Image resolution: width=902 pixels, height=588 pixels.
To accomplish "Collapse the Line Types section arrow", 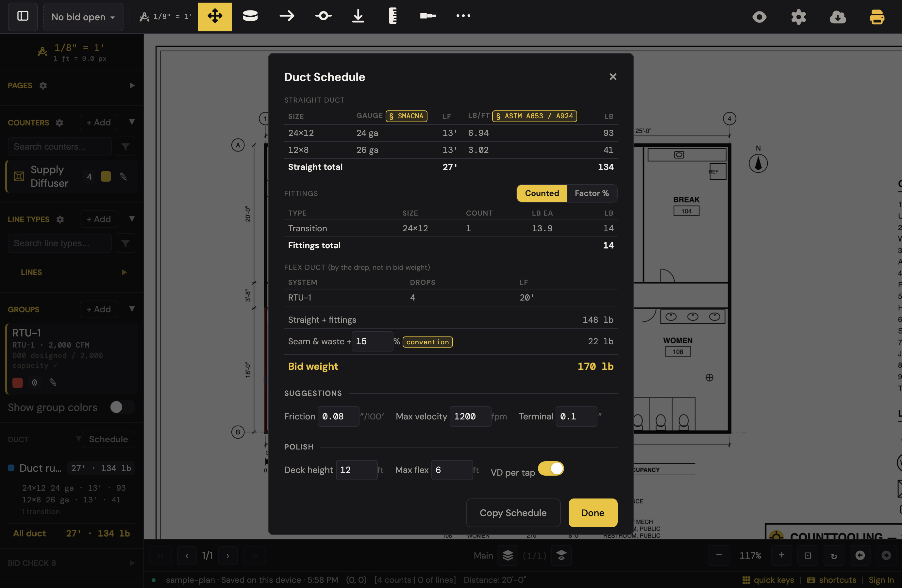I will (132, 219).
